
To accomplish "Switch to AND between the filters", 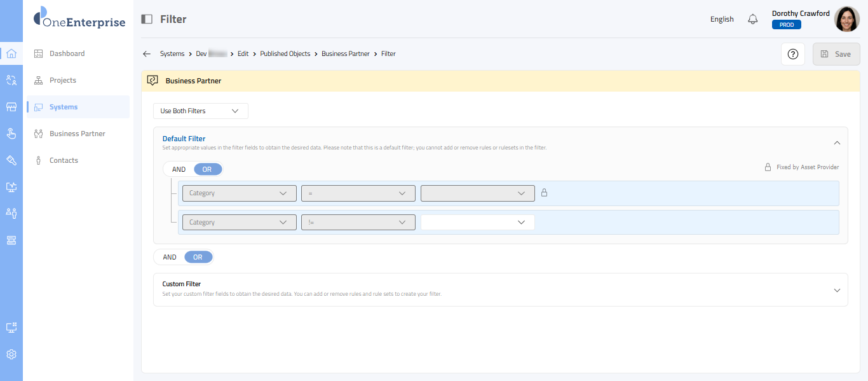I will (x=170, y=257).
